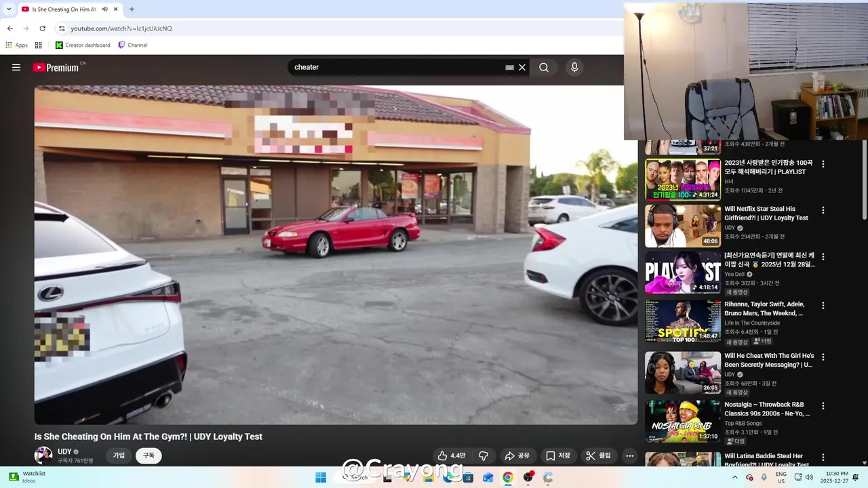This screenshot has width=868, height=488.
Task: Open Outlook icon in the taskbar
Action: pos(488,477)
